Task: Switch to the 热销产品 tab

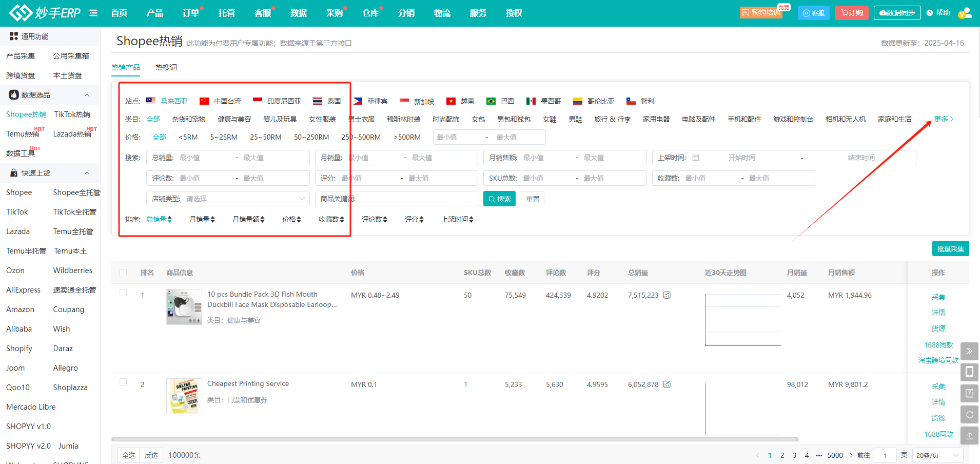Action: 126,67
